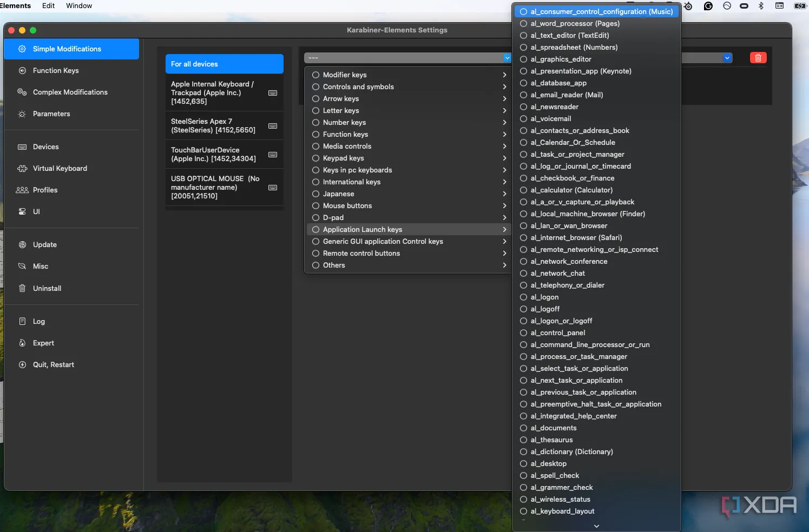Select al_calculator (Calculator) radio option
Screen dimensions: 809x532
[523, 190]
